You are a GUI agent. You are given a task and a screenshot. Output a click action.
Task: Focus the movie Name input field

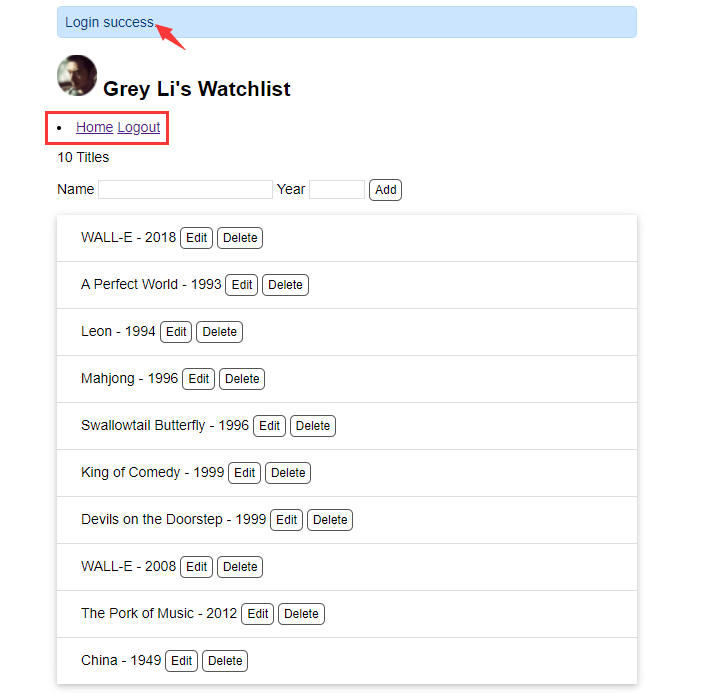click(185, 189)
